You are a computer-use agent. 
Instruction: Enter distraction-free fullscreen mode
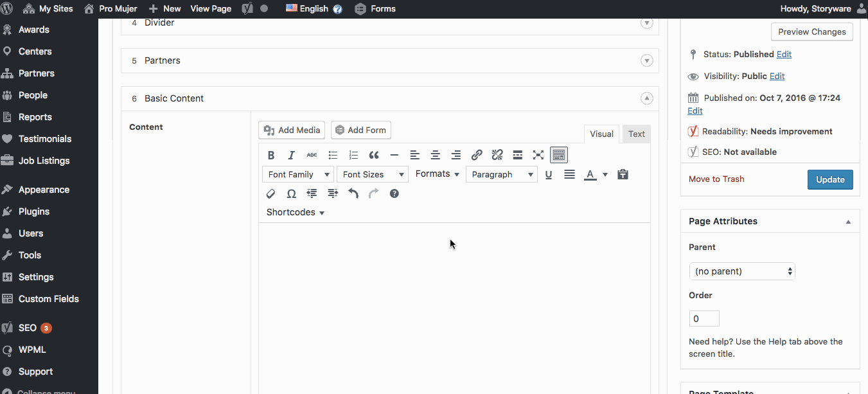point(538,155)
